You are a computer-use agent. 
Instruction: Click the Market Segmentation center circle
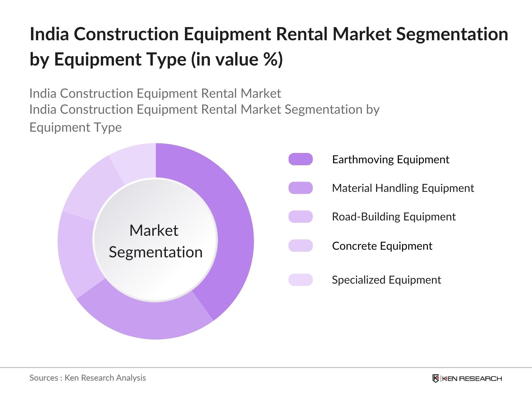click(x=156, y=241)
